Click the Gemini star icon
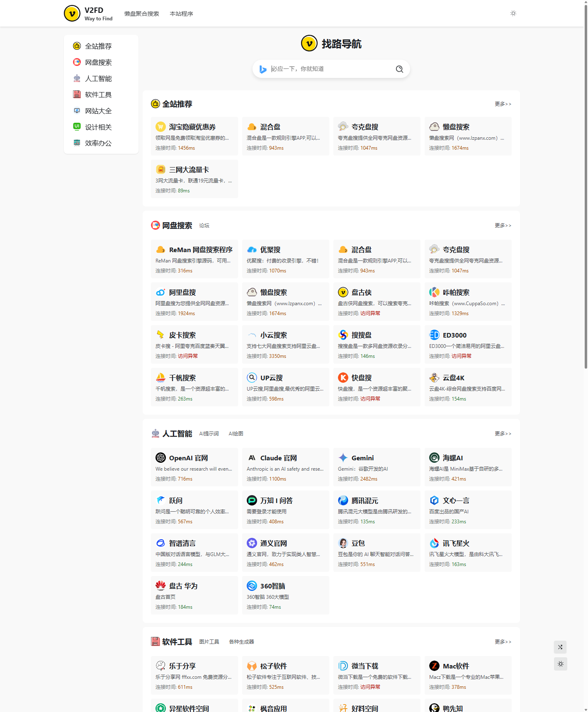 [x=343, y=458]
